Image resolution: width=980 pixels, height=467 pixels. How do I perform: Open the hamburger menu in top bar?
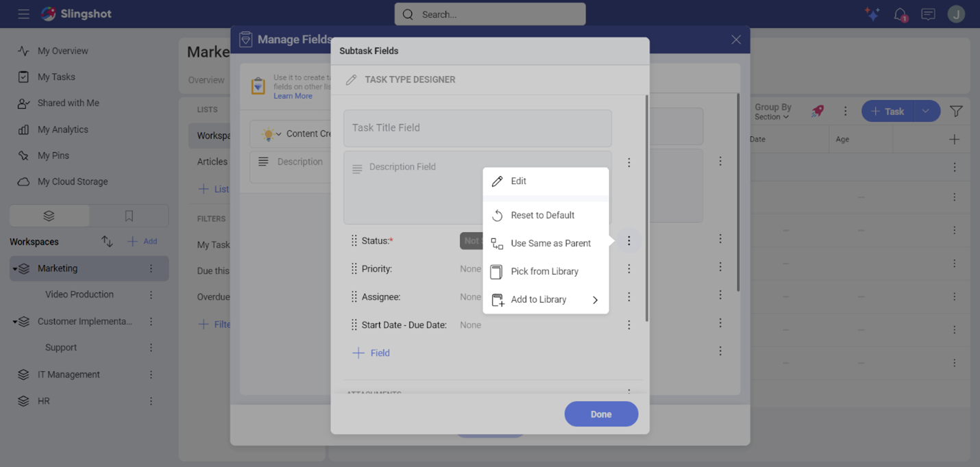pyautogui.click(x=23, y=14)
